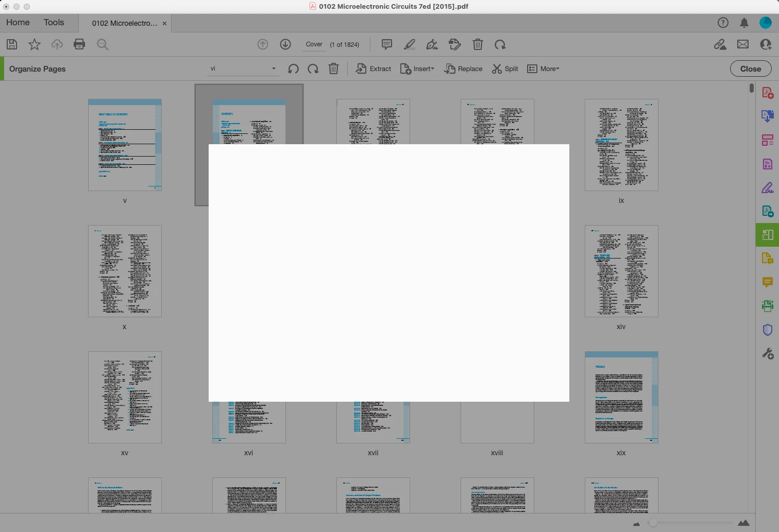Select the 0102 Microelectro document tab
This screenshot has height=532, width=779.
[125, 23]
